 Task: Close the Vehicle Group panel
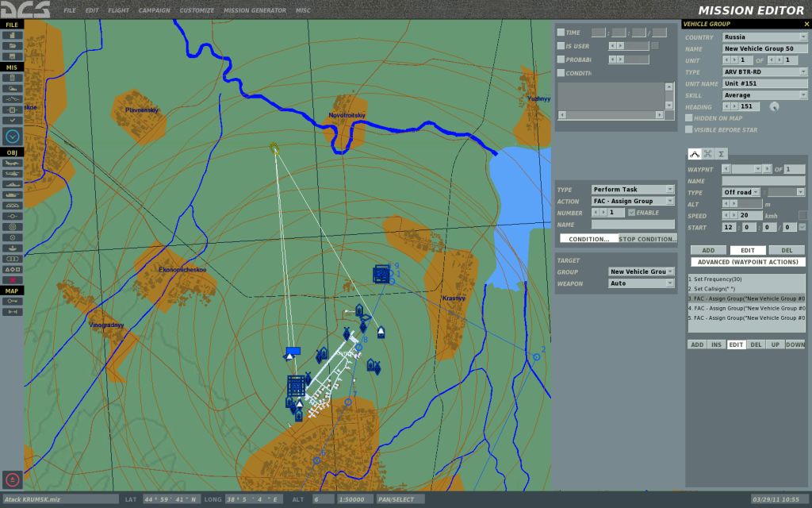click(x=806, y=24)
